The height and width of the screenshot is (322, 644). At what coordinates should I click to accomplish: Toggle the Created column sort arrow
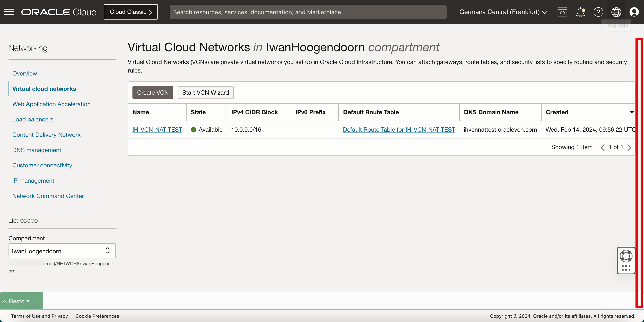click(631, 112)
